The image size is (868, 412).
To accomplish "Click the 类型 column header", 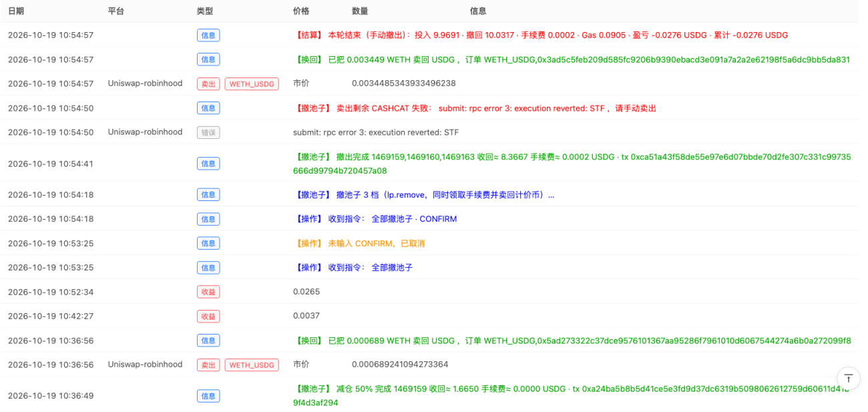I will coord(205,11).
